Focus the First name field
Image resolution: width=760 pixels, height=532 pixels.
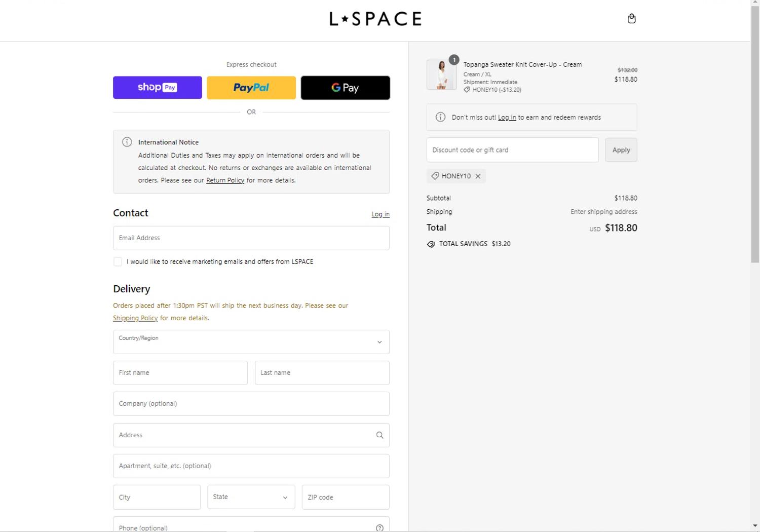click(180, 373)
